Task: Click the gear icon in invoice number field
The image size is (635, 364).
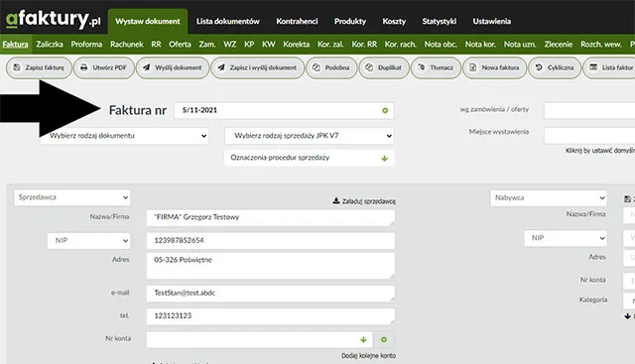Action: click(385, 110)
